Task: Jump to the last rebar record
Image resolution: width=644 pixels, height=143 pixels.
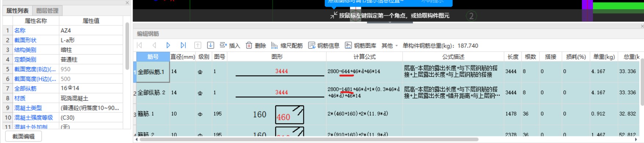Action: [x=183, y=45]
